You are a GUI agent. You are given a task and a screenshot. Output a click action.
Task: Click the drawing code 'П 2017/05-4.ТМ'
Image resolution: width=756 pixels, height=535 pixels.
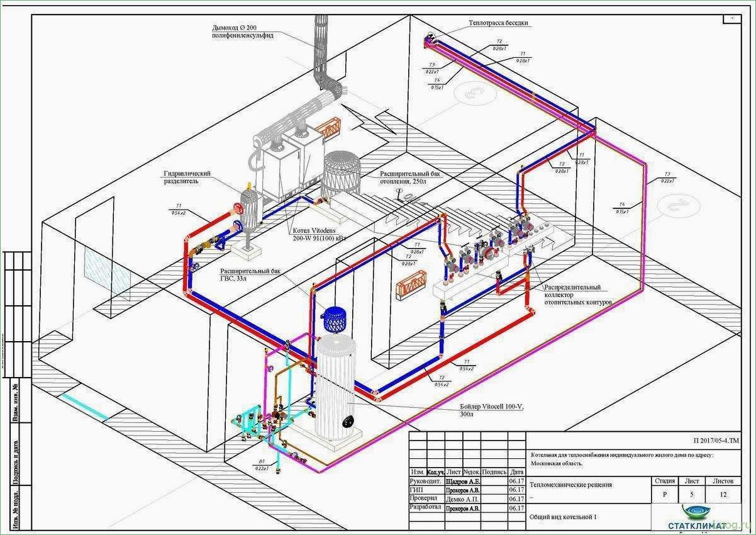coord(717,442)
